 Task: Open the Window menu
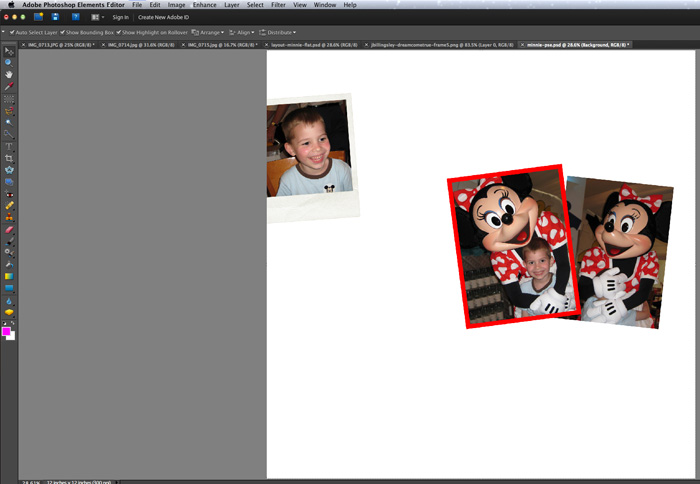pos(325,4)
